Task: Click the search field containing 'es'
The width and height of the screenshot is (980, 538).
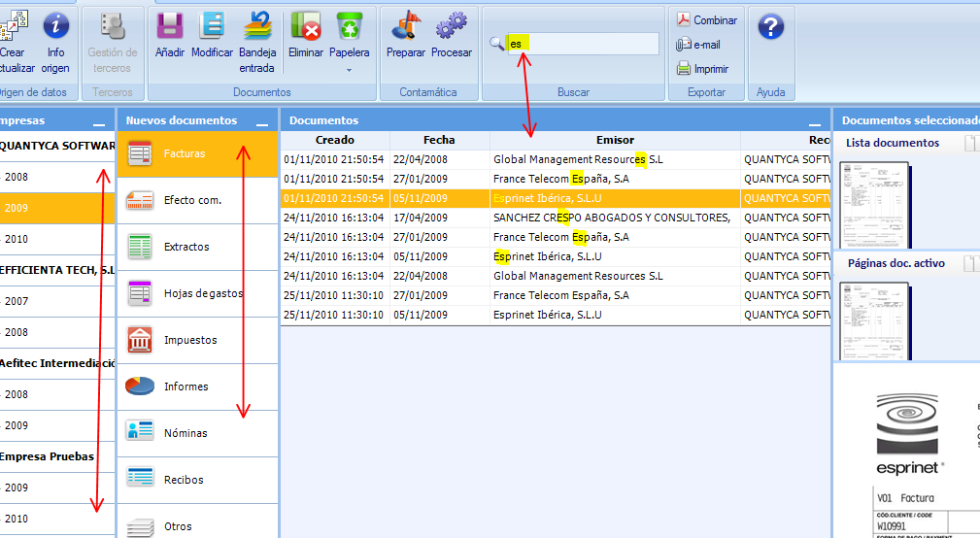Action: point(583,44)
